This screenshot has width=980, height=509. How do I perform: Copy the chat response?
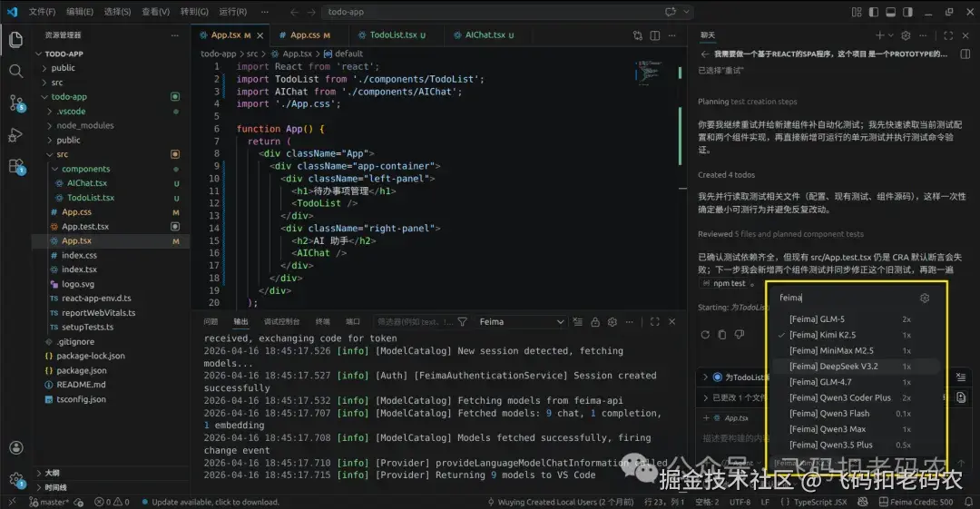[x=722, y=335]
